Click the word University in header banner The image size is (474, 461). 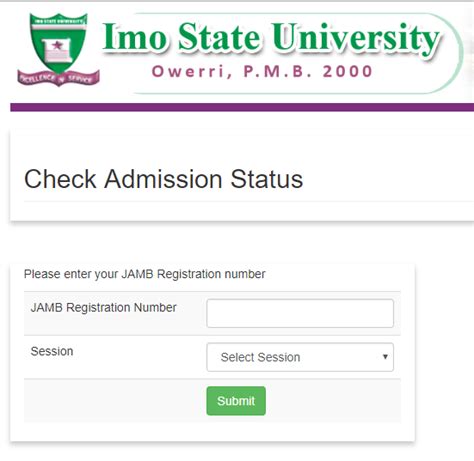click(357, 39)
